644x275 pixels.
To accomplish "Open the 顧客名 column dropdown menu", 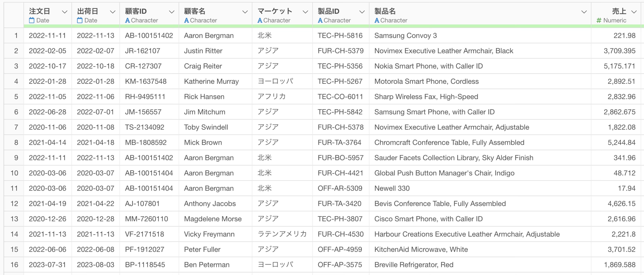I will [x=245, y=12].
